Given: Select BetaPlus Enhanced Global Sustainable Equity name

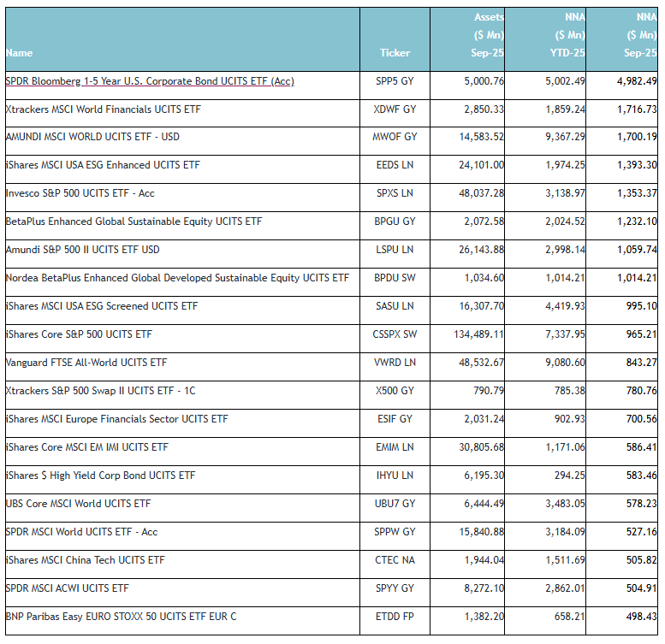Looking at the screenshot, I should [134, 222].
